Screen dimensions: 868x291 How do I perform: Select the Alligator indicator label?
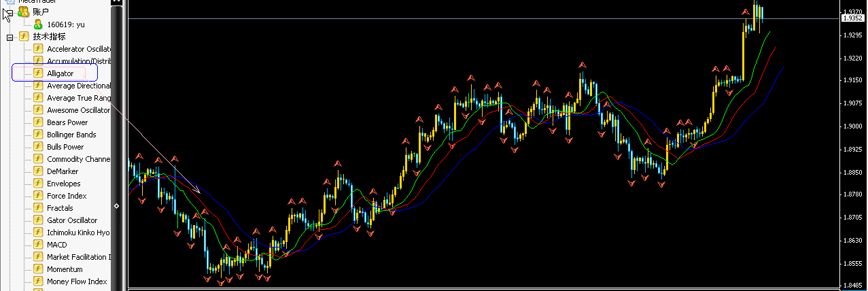click(60, 73)
